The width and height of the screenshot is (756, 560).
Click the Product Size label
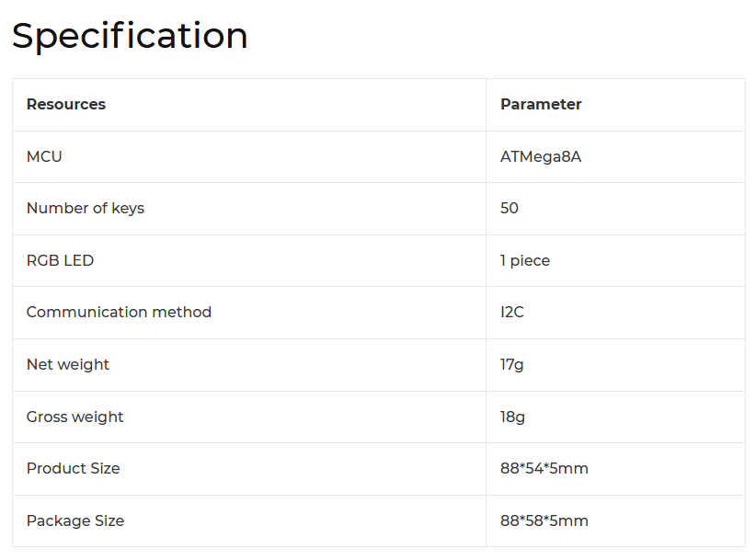click(x=73, y=469)
